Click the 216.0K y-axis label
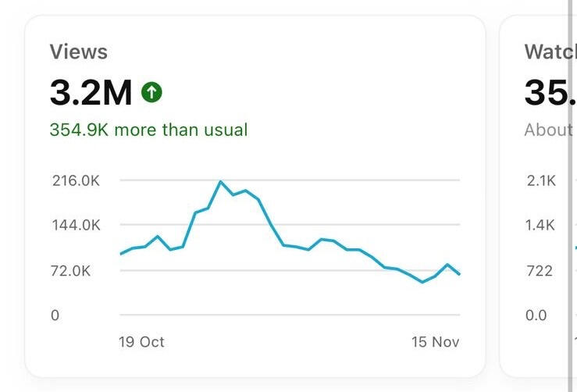The height and width of the screenshot is (392, 577). click(x=76, y=180)
